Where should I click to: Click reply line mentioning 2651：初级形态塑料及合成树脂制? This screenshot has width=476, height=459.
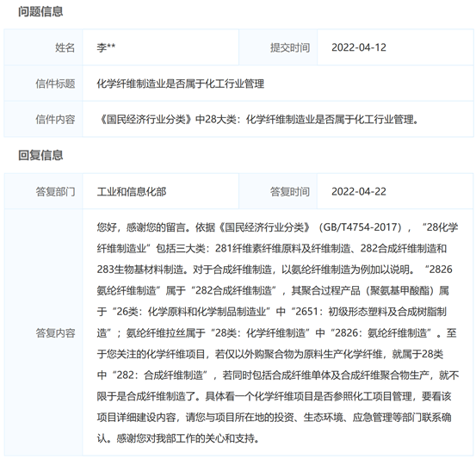tap(272, 312)
